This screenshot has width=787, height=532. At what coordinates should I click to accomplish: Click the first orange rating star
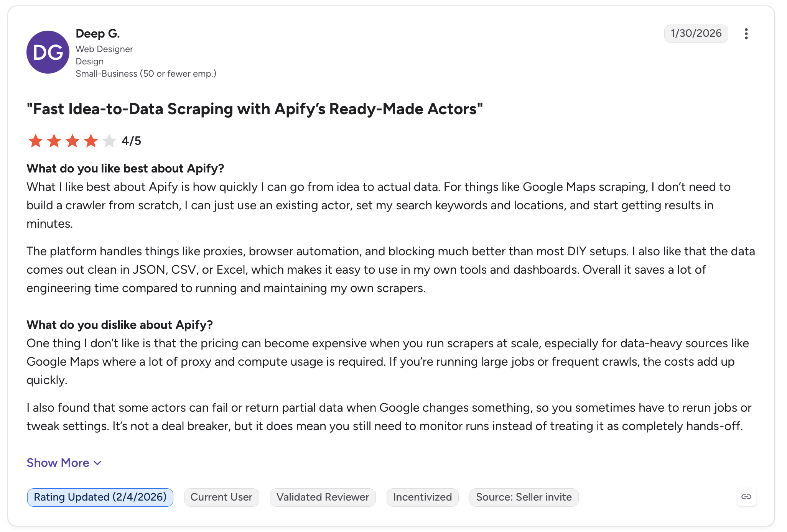36,141
